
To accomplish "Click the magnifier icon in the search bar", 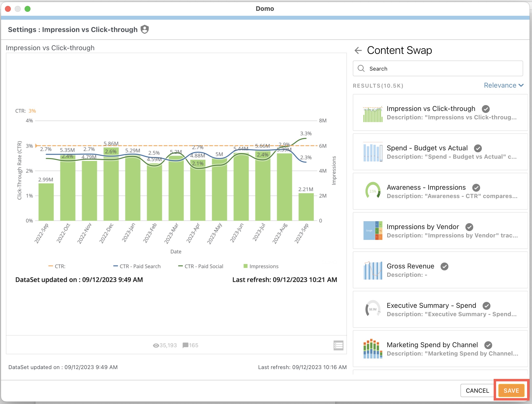I will pyautogui.click(x=361, y=68).
